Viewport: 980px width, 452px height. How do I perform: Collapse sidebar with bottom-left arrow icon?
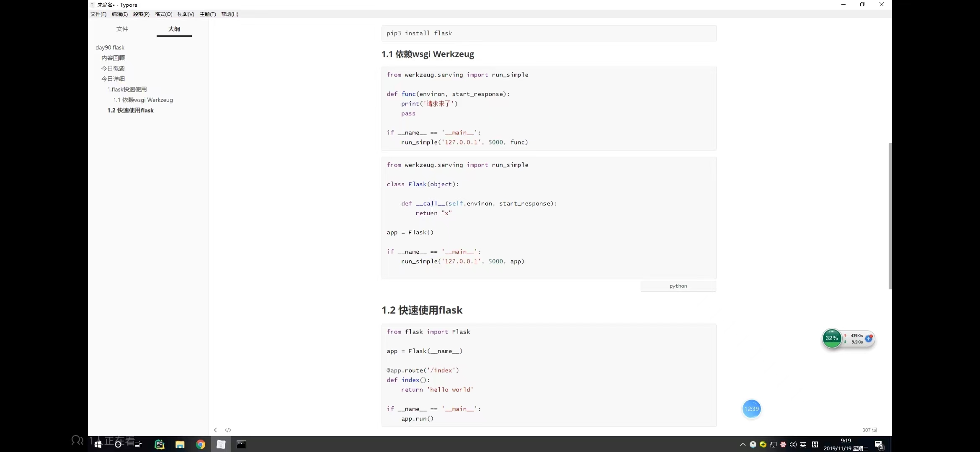pos(215,430)
